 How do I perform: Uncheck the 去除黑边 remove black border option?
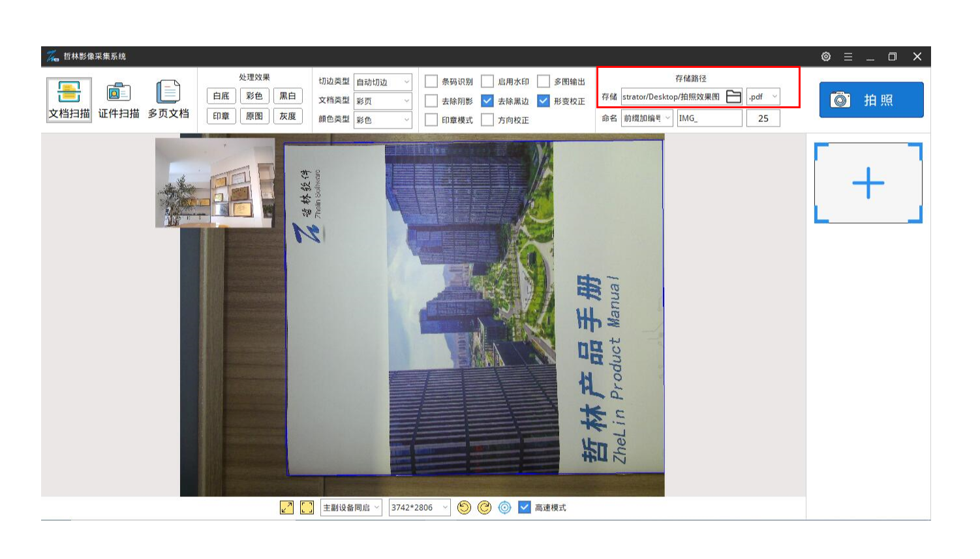click(487, 101)
